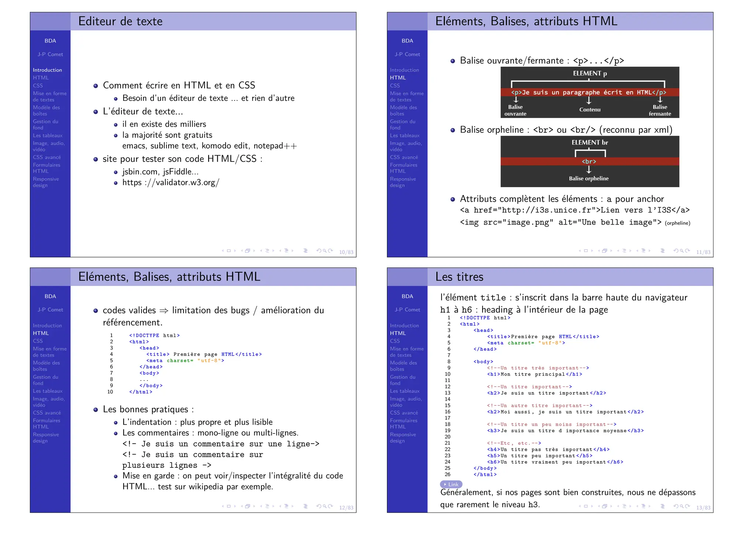Click the slide rectangle icon on slide 11

click(586, 251)
